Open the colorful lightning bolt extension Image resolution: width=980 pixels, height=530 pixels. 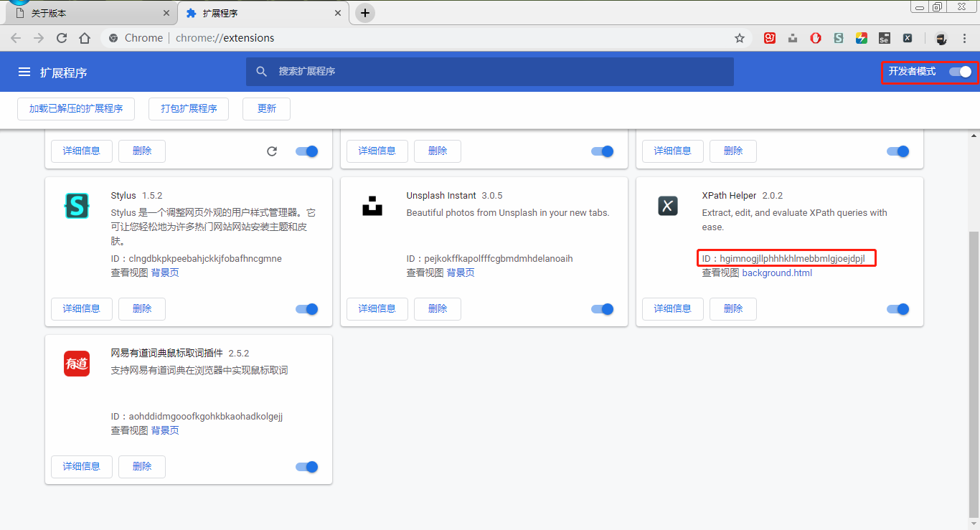[x=862, y=38]
